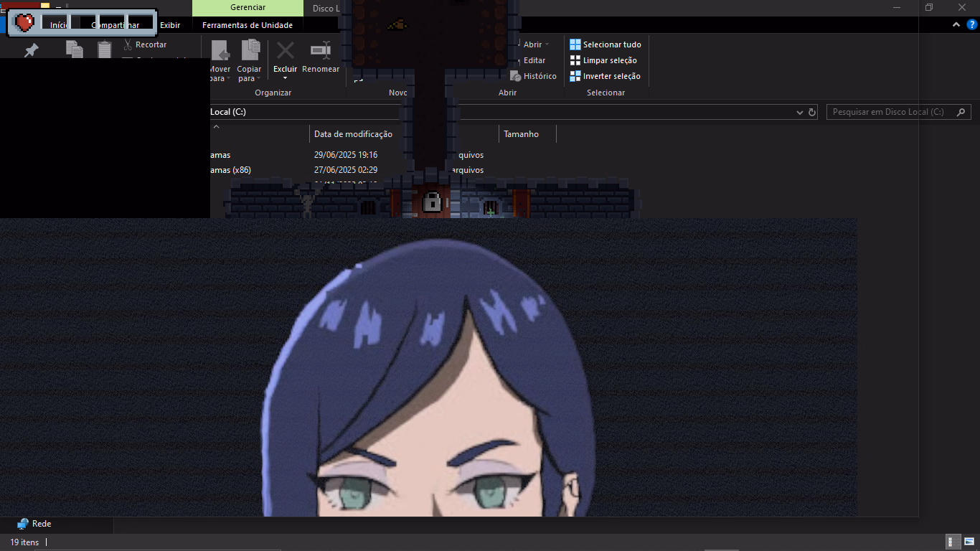Refresh the Local (C:) address bar
This screenshot has height=551, width=980.
(x=812, y=113)
